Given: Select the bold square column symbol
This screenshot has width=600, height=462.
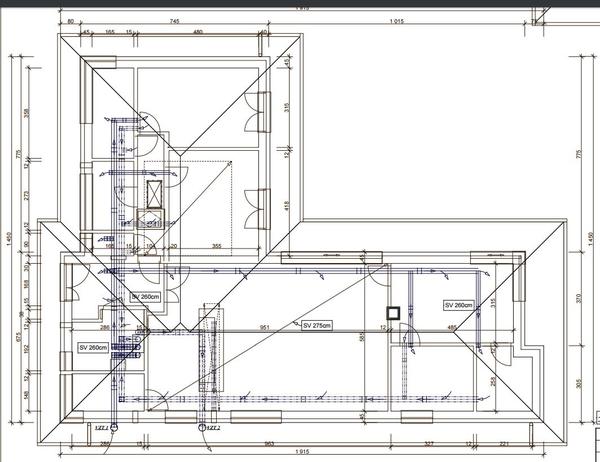Looking at the screenshot, I should tap(394, 312).
